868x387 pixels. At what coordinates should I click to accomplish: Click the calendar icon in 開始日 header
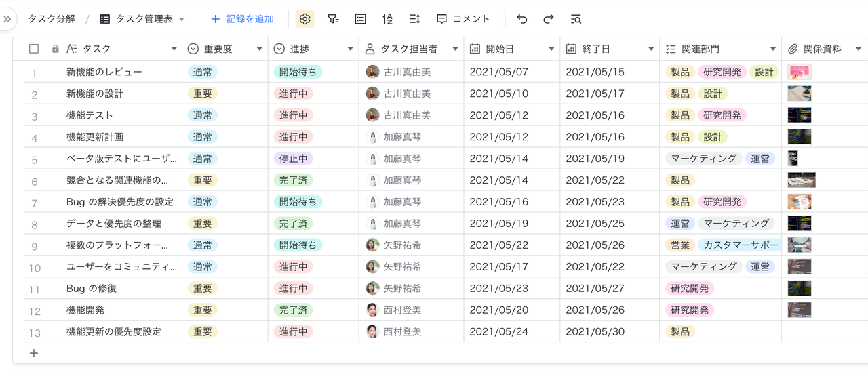pyautogui.click(x=475, y=49)
